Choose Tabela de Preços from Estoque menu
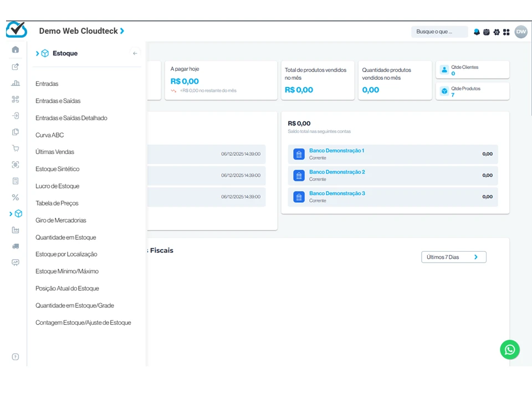The width and height of the screenshot is (532, 399). coord(57,203)
